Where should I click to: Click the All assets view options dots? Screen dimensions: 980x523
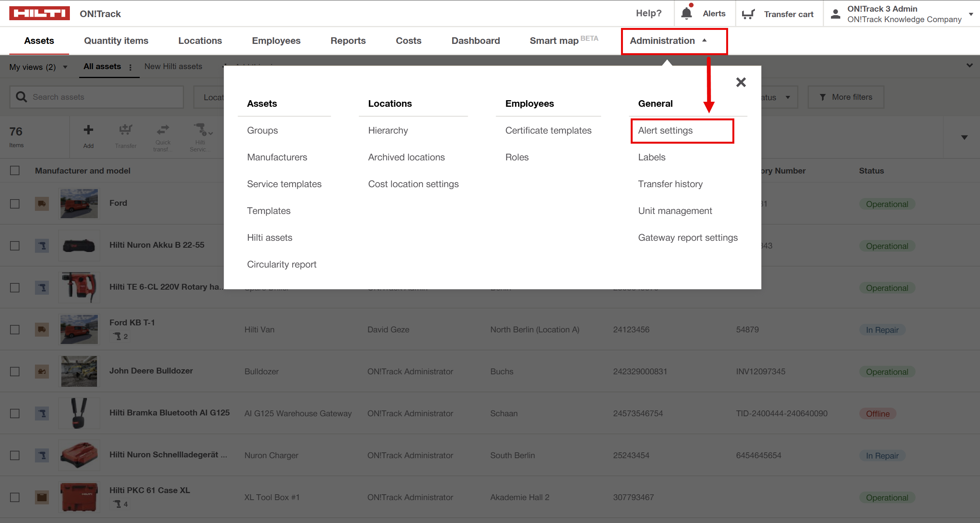click(x=130, y=67)
